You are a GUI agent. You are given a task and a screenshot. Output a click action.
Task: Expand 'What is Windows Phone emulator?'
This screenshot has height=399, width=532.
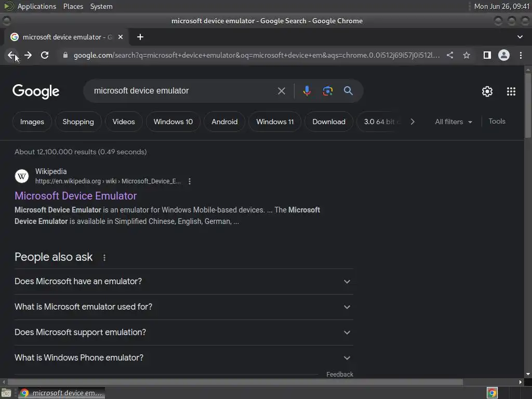point(183,358)
